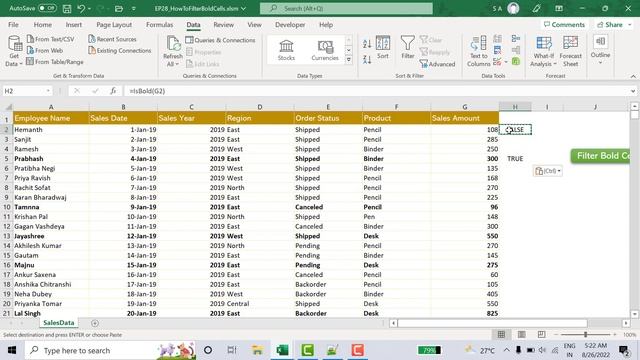
Task: Click the taskbar search box
Action: (110, 350)
